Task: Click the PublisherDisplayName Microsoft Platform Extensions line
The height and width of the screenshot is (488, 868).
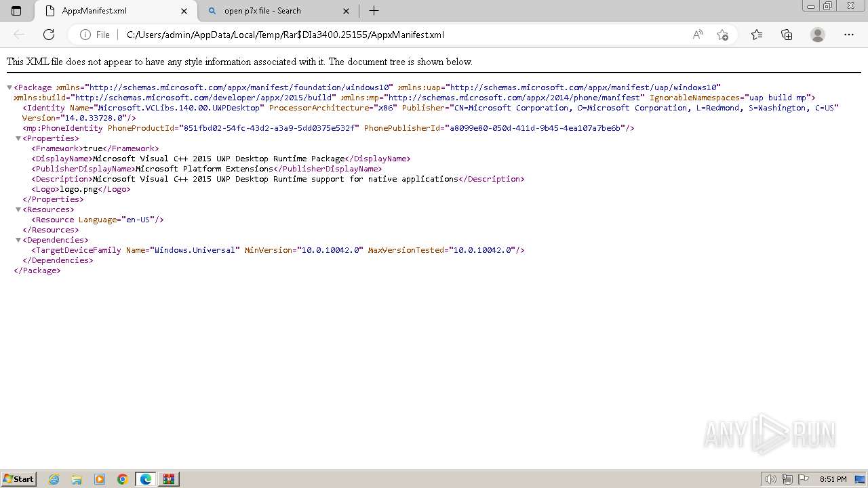Action: point(207,169)
